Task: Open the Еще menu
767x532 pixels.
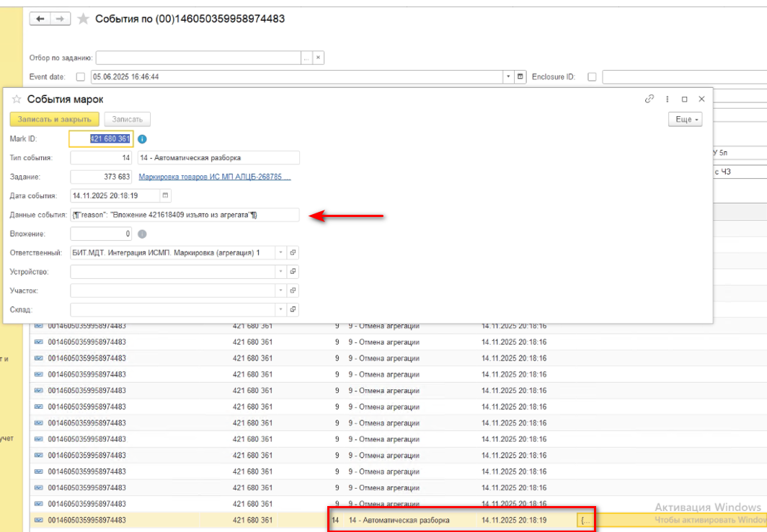Action: pos(685,120)
